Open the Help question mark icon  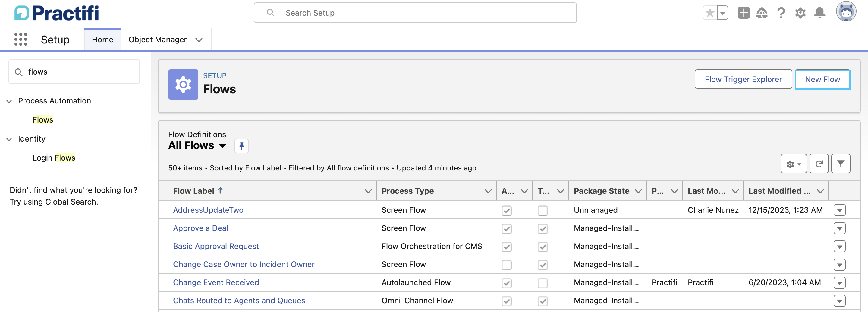tap(781, 13)
